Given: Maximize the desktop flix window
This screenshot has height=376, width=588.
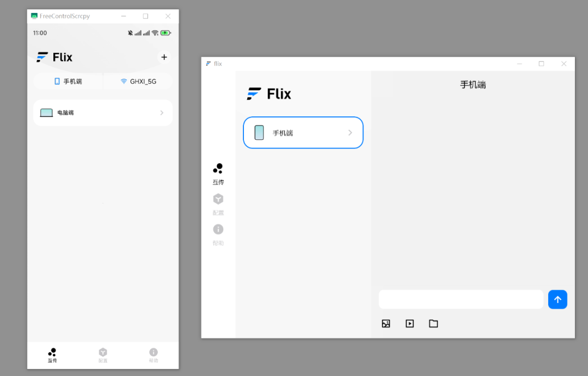Looking at the screenshot, I should [541, 64].
